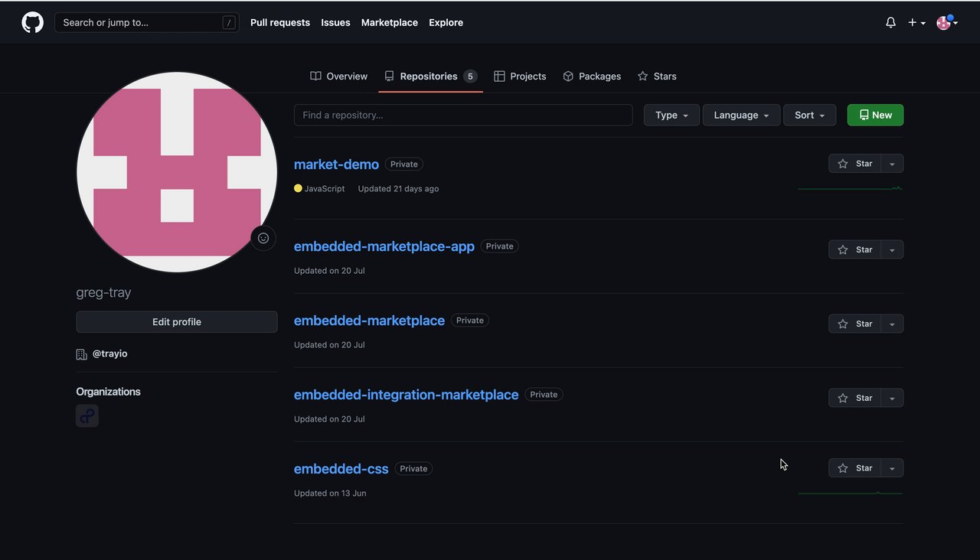Click the Updated 21 days ago text
980x560 pixels.
coord(398,189)
